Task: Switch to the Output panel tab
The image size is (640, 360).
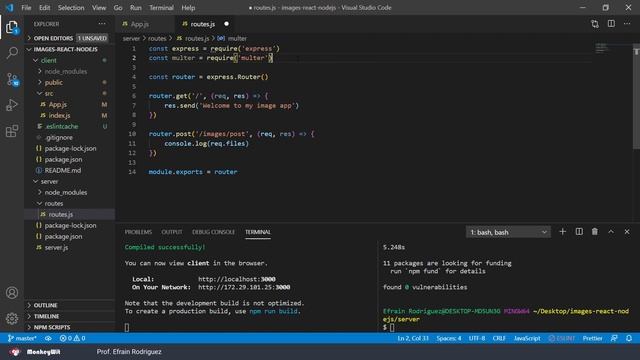Action: 172,232
